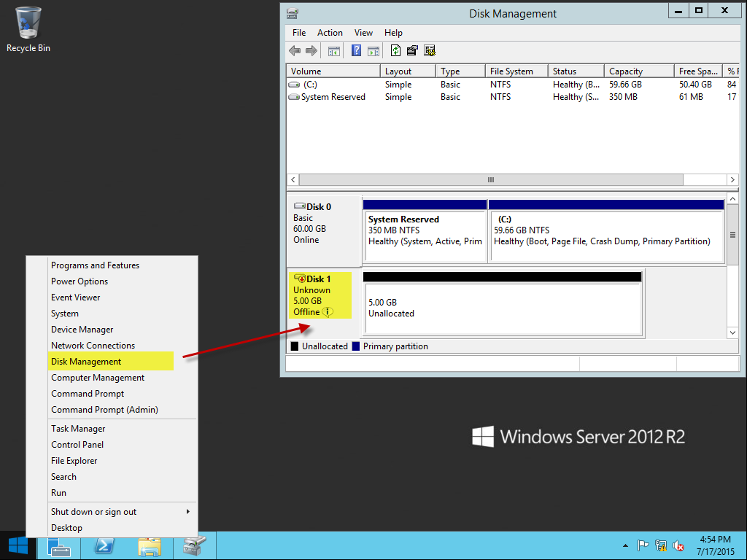The height and width of the screenshot is (560, 747).
Task: Click the Properties toolbar icon
Action: (x=412, y=50)
